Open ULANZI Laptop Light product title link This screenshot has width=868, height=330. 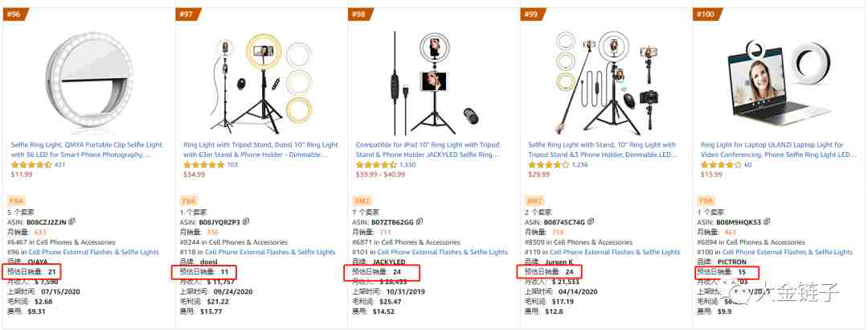coord(779,150)
